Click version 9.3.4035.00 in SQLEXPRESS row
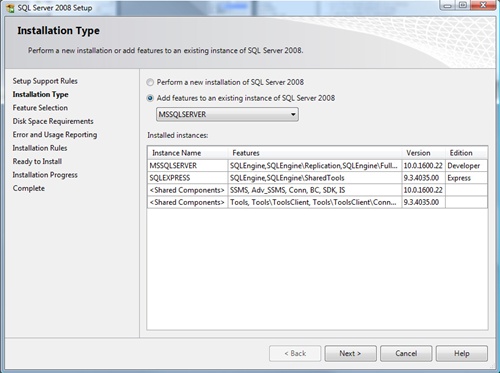Image resolution: width=500 pixels, height=373 pixels. (x=424, y=178)
